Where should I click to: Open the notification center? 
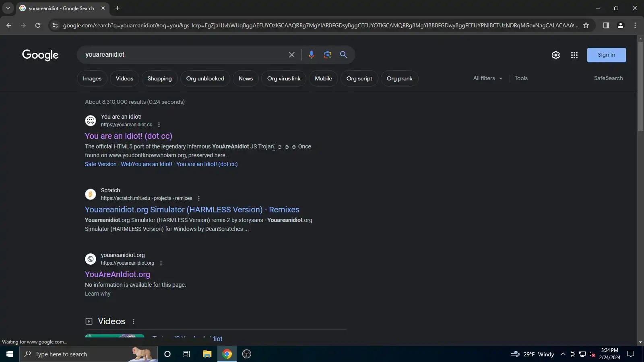pos(631,354)
